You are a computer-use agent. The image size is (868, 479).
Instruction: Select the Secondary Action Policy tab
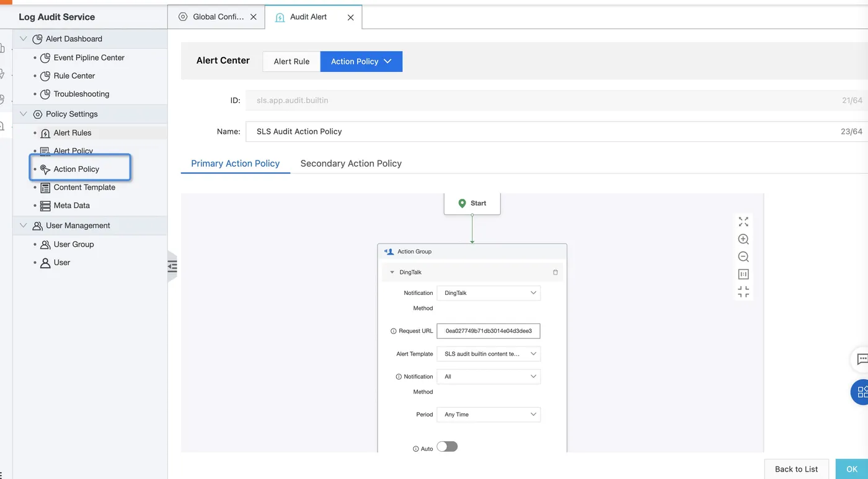pos(351,164)
